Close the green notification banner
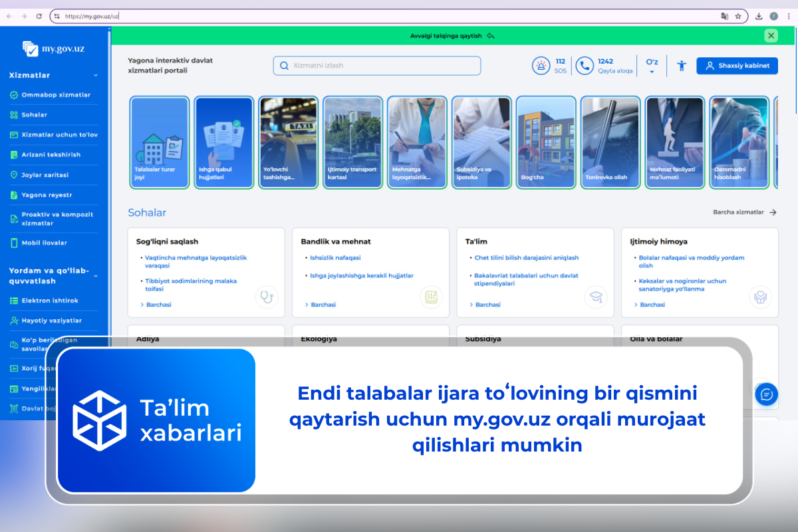The height and width of the screenshot is (532, 798). pyautogui.click(x=771, y=36)
